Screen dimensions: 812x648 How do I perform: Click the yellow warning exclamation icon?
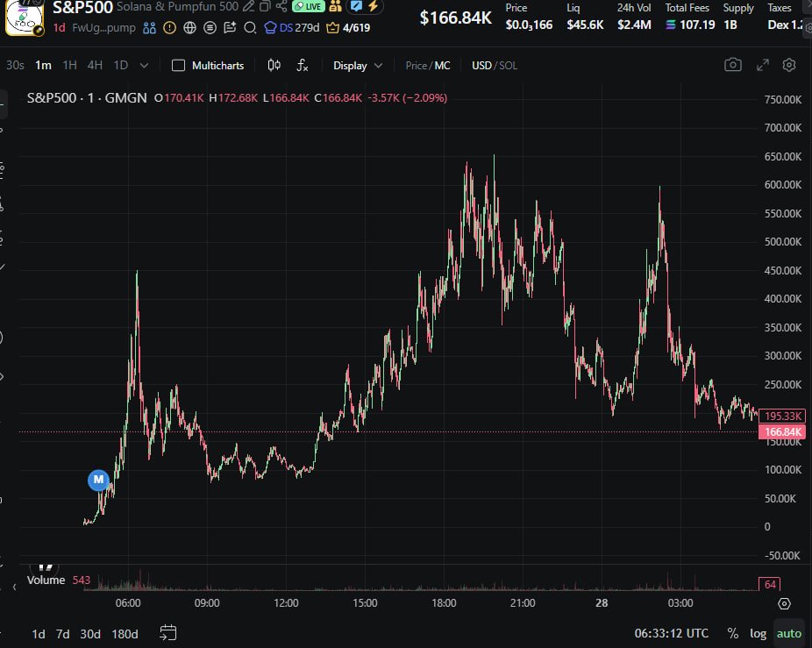pyautogui.click(x=169, y=27)
